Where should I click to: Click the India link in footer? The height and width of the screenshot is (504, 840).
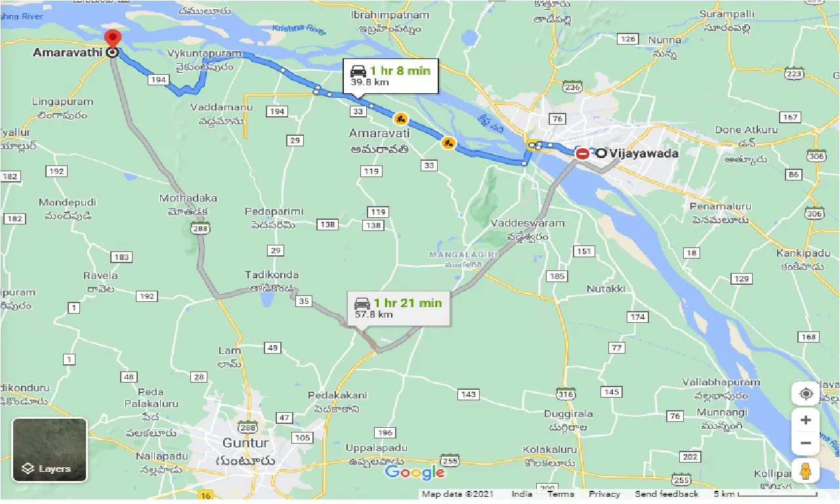coord(522,494)
